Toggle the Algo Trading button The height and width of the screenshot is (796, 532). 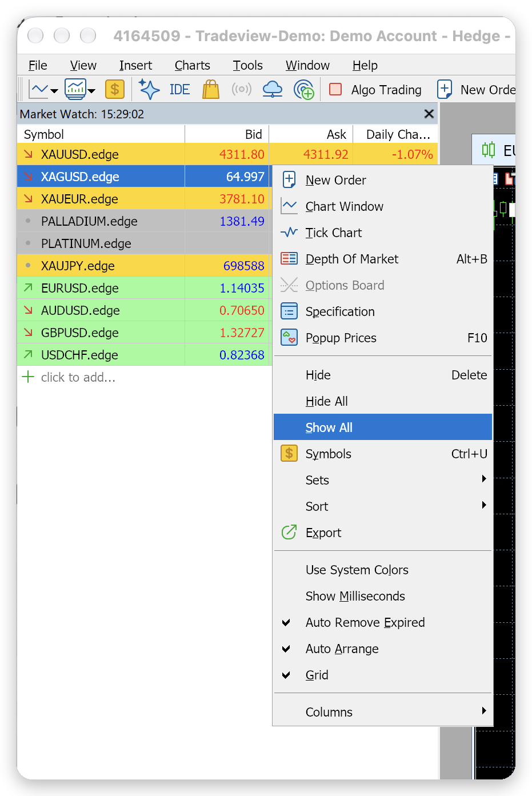point(375,90)
